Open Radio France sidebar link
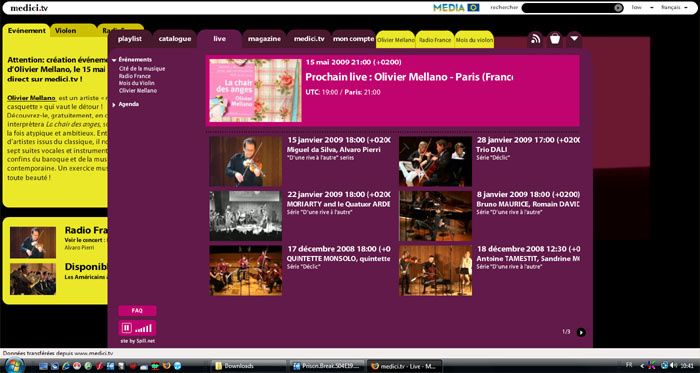Viewport: 700px width, 373px height. tap(135, 76)
